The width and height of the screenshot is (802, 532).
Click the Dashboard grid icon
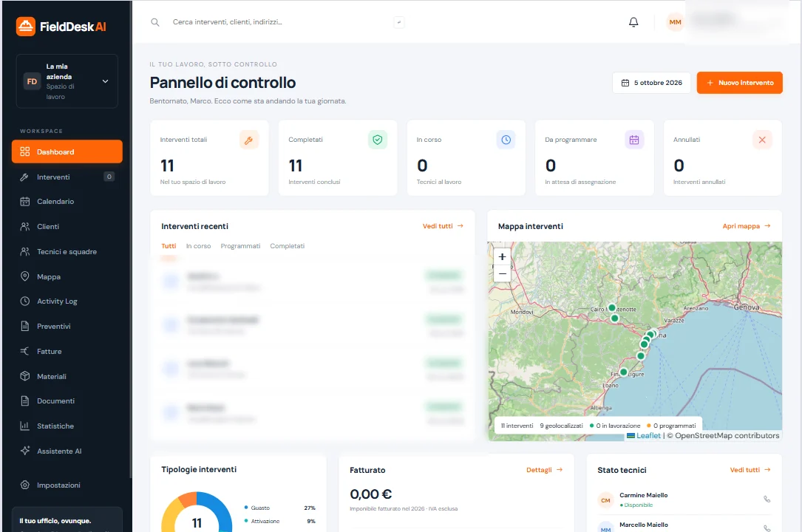pos(24,151)
